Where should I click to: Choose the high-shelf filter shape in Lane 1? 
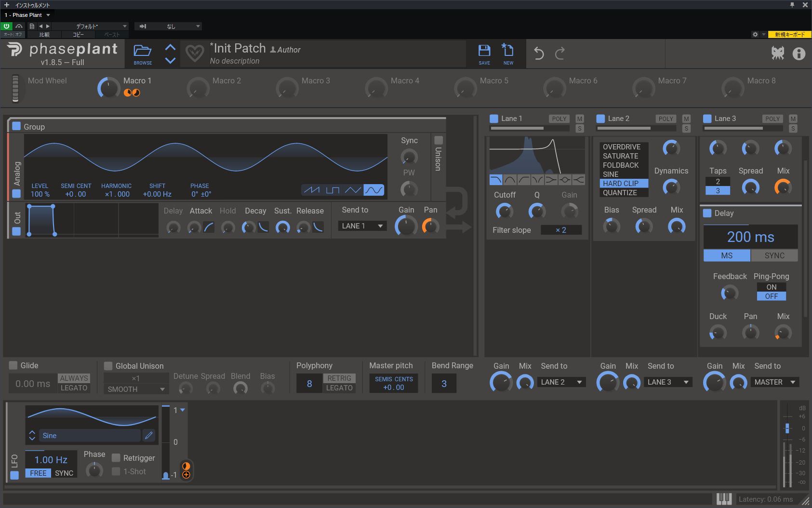(x=579, y=180)
